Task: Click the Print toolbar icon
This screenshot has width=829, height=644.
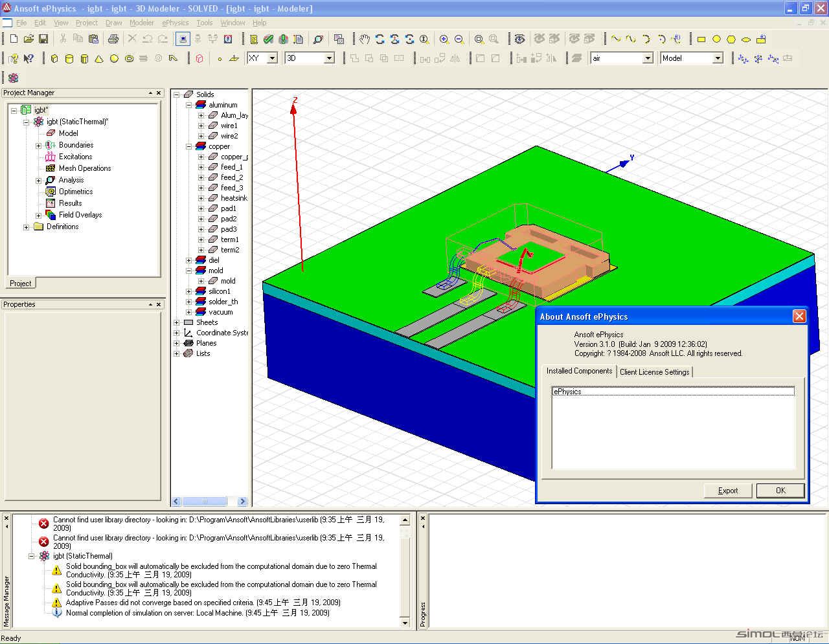Action: (x=113, y=39)
